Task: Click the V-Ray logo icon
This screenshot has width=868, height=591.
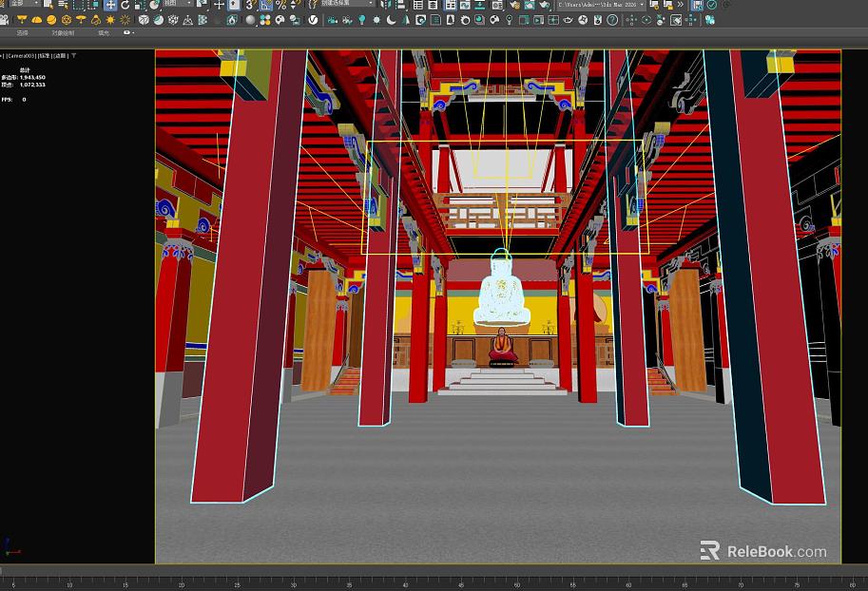Action: pos(313,20)
